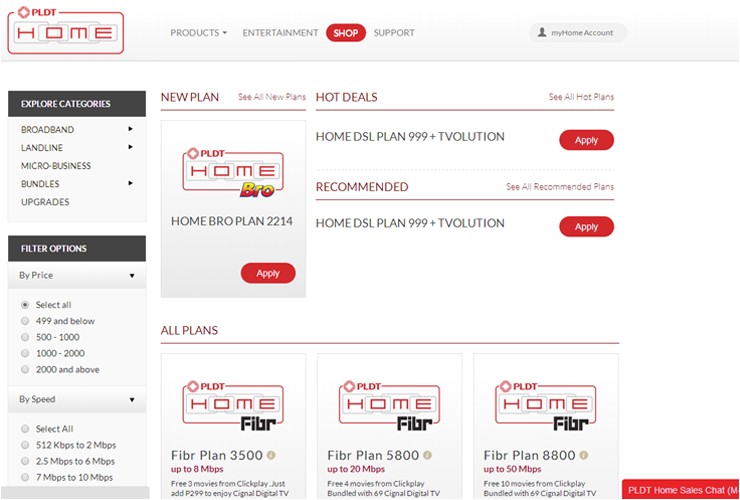Image resolution: width=740 pixels, height=500 pixels.
Task: Click the info icon next to Fibr Plan 5800
Action: click(427, 455)
